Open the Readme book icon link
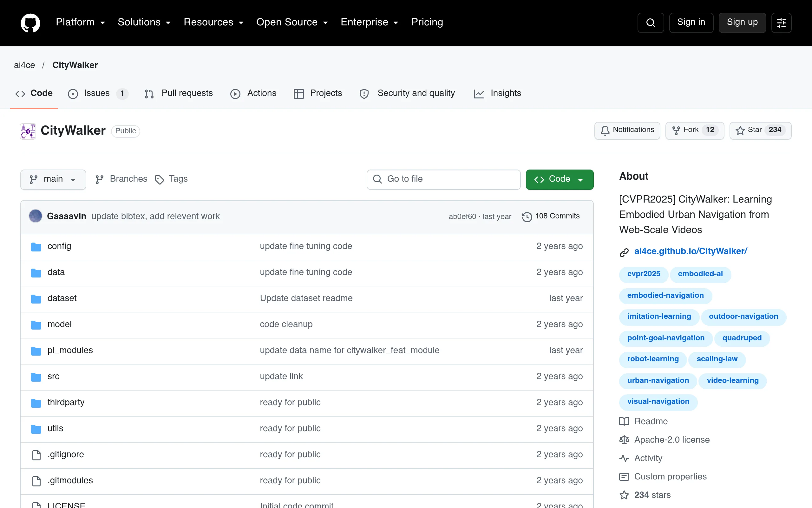 point(624,421)
